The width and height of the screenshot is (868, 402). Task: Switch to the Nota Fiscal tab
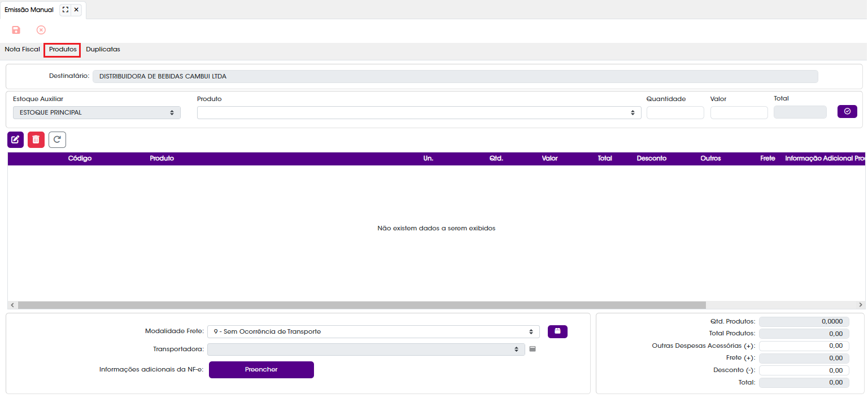[22, 49]
